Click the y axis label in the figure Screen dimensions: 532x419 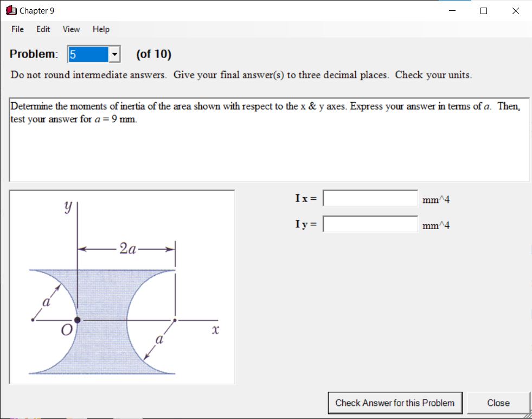click(x=67, y=206)
